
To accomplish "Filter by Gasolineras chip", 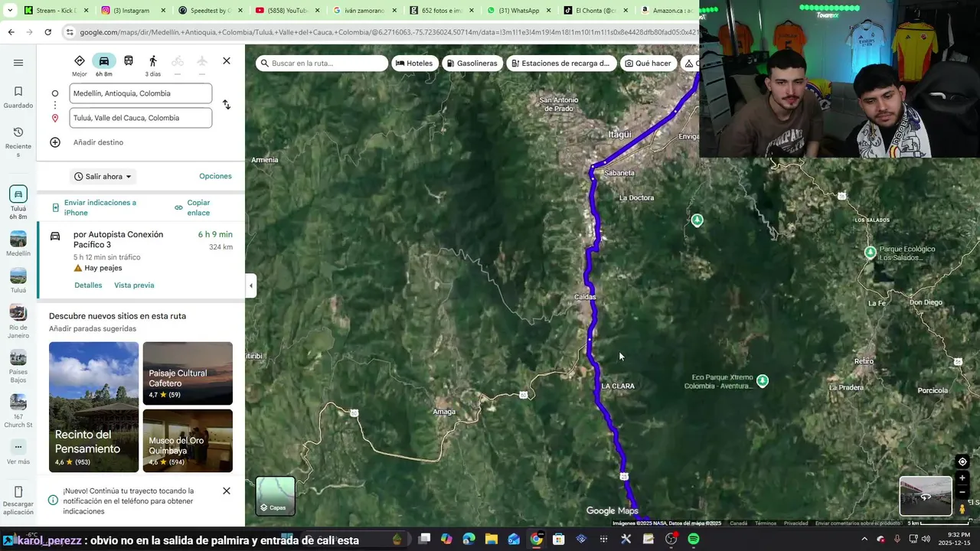I will click(x=472, y=64).
